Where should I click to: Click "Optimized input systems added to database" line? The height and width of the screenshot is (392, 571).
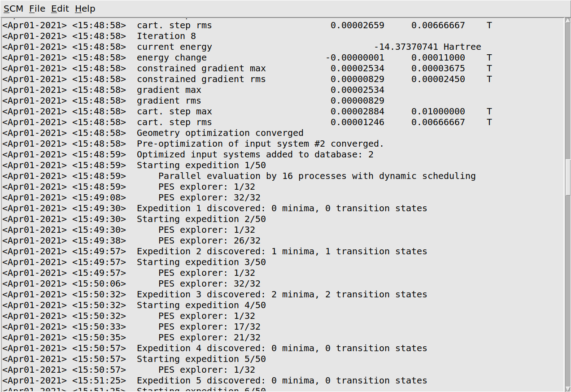255,155
